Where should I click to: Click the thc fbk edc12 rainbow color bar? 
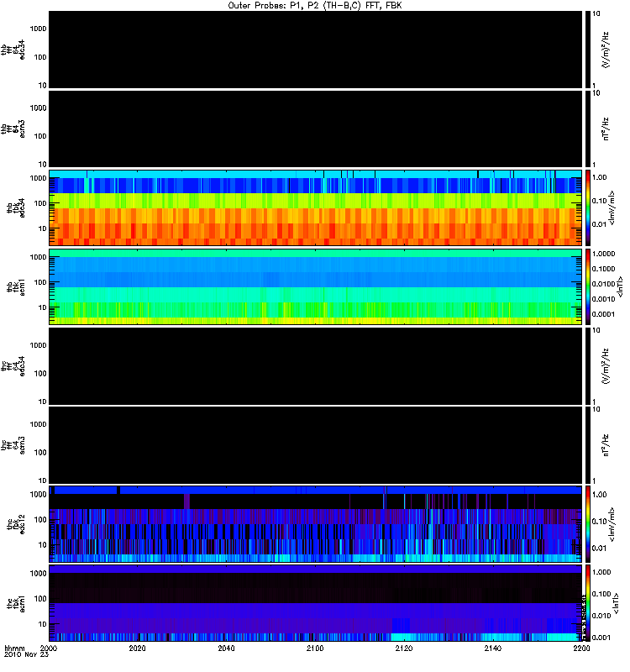[x=587, y=524]
